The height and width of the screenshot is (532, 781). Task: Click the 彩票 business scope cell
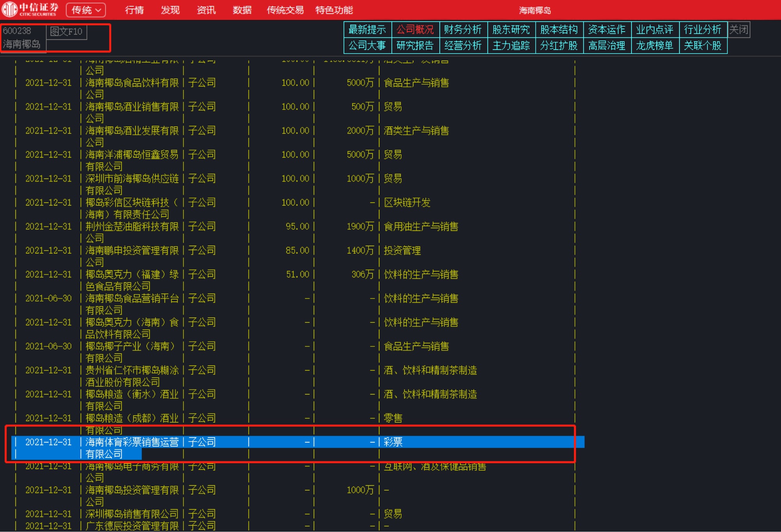click(393, 442)
